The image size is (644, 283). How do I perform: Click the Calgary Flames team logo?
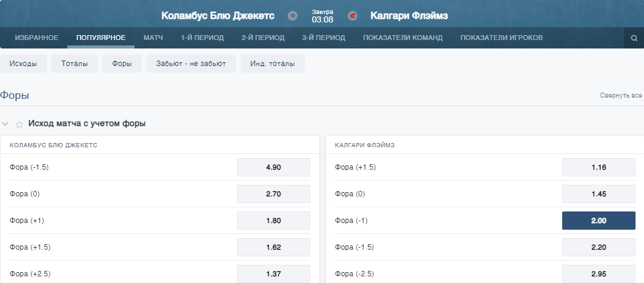(353, 16)
